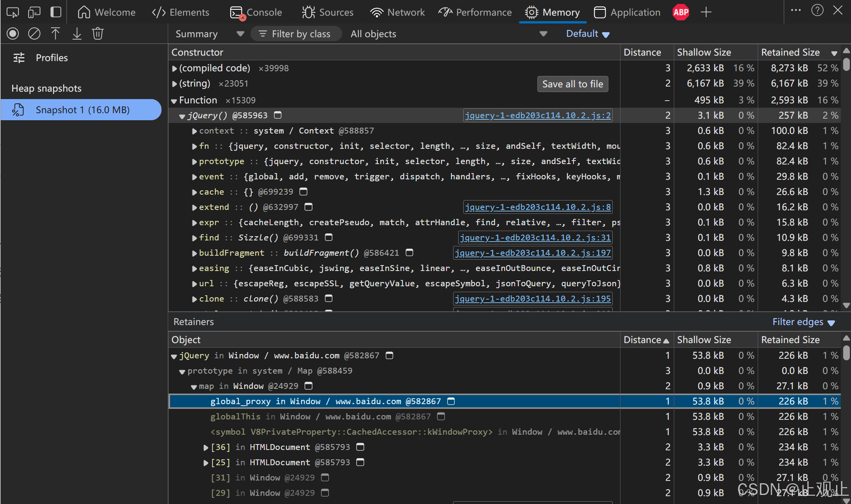The image size is (851, 504).
Task: Click the inspect element selector icon
Action: [x=13, y=12]
